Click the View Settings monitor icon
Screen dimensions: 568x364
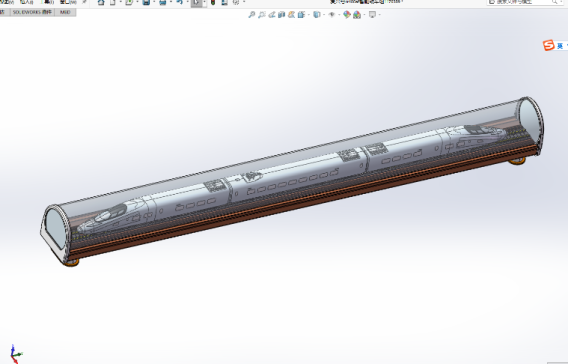pos(372,14)
